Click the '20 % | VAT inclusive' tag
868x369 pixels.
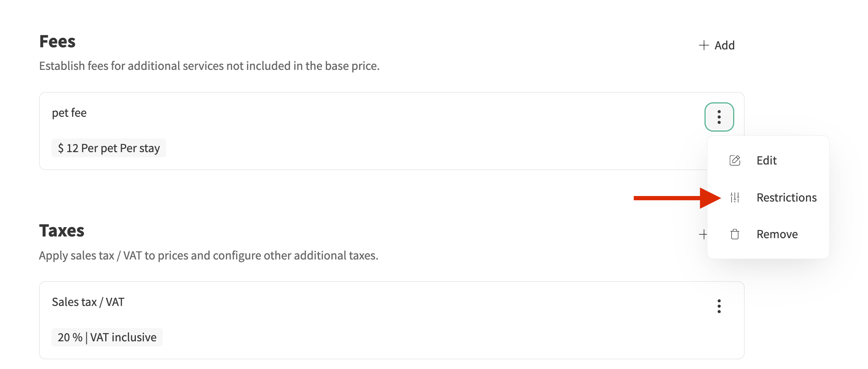tap(107, 337)
